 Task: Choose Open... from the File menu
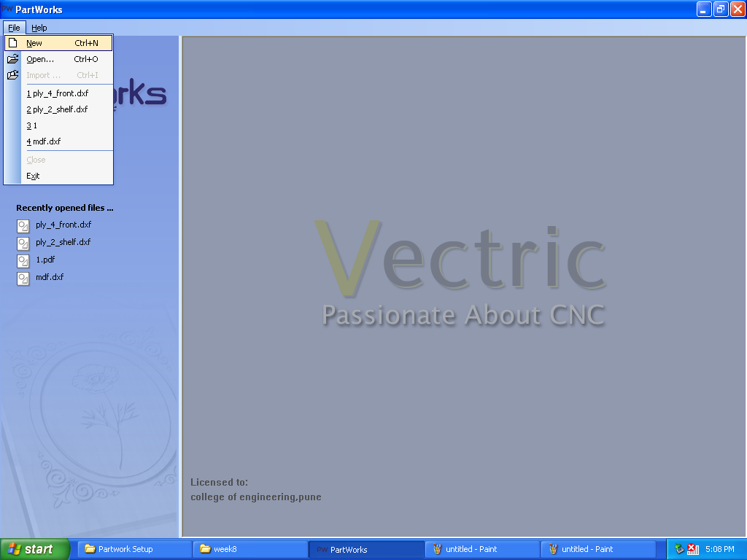pyautogui.click(x=58, y=59)
